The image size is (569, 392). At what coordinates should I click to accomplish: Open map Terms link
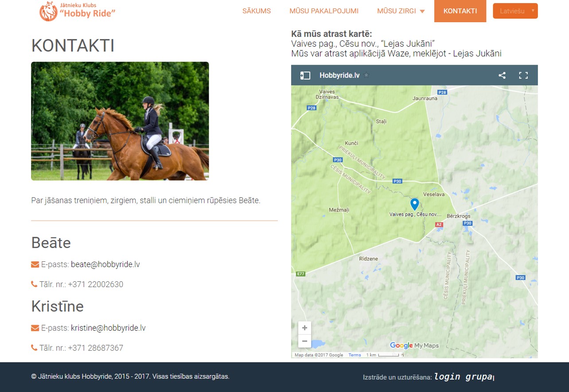(355, 355)
